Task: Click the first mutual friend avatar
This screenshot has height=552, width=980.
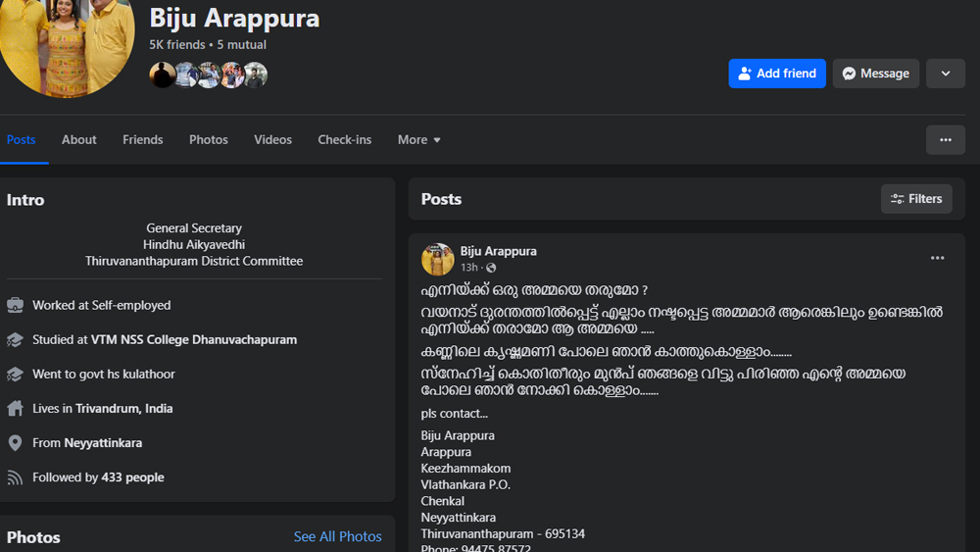Action: tap(163, 75)
